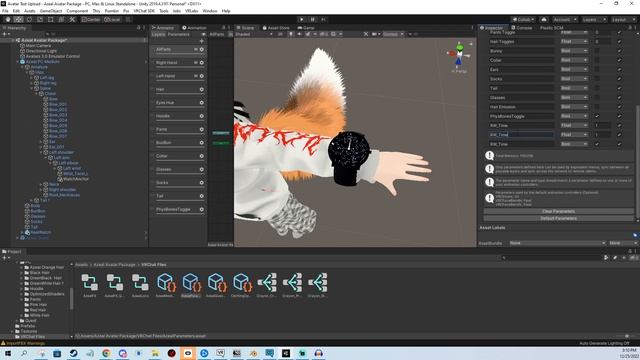Toggle Saved checkbox for Hair Emission parameter
Screen dimensions: 640x360
[x=619, y=107]
